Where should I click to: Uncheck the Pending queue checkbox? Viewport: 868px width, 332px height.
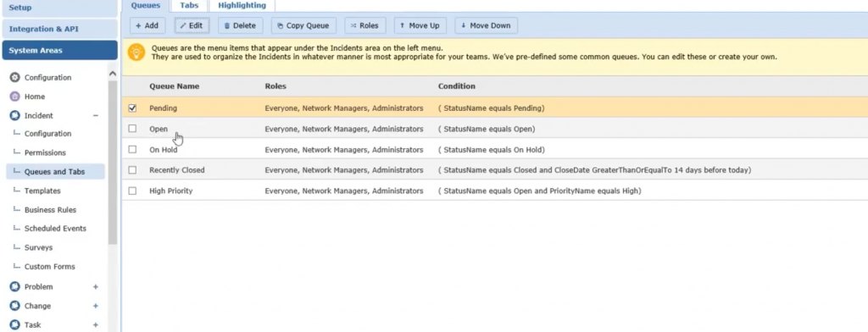click(x=132, y=108)
